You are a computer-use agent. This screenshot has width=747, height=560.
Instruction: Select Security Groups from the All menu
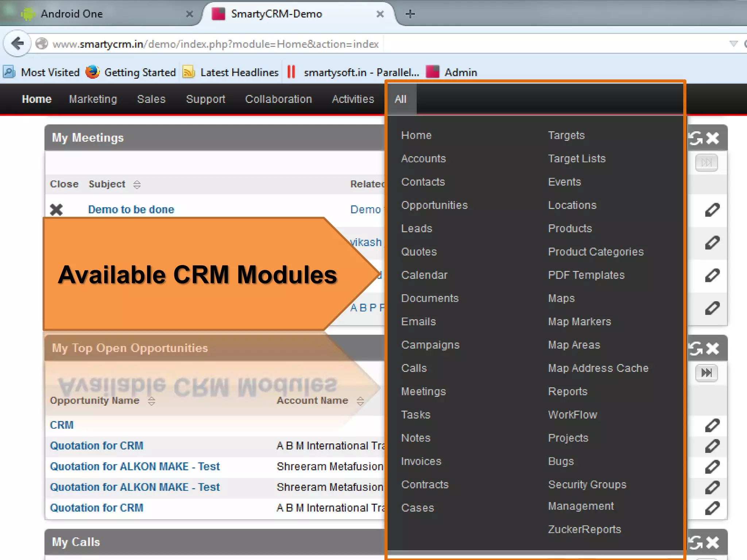click(x=587, y=485)
